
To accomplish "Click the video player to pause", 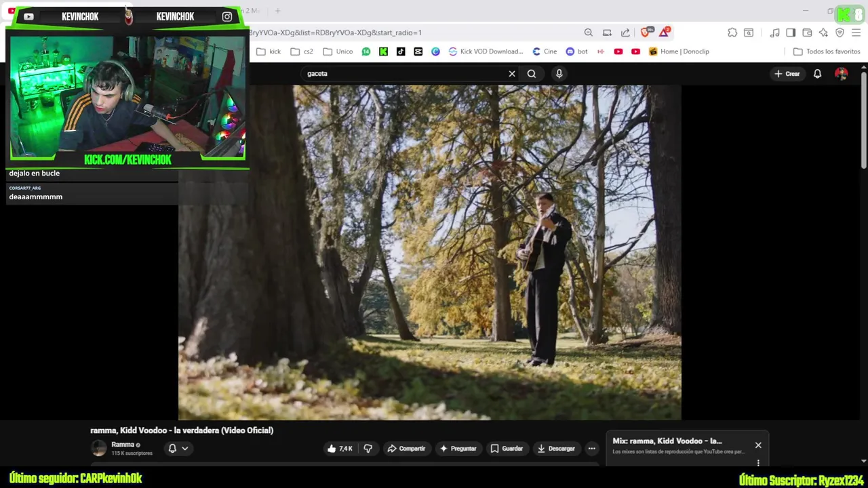I will (429, 252).
